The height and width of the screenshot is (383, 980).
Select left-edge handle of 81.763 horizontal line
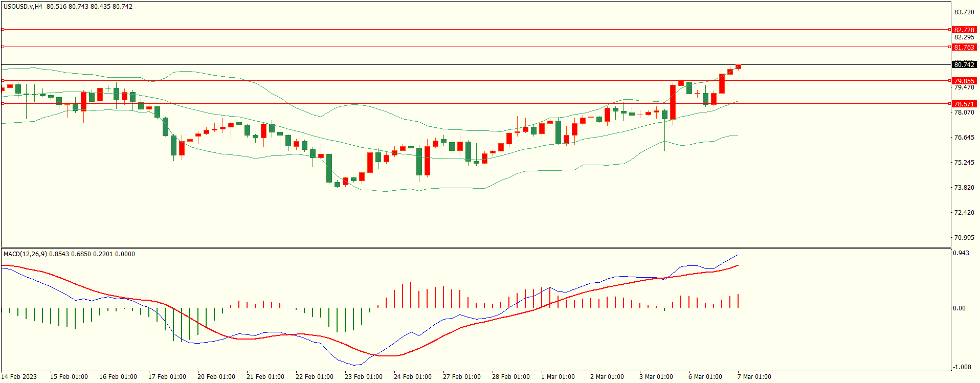(3, 47)
